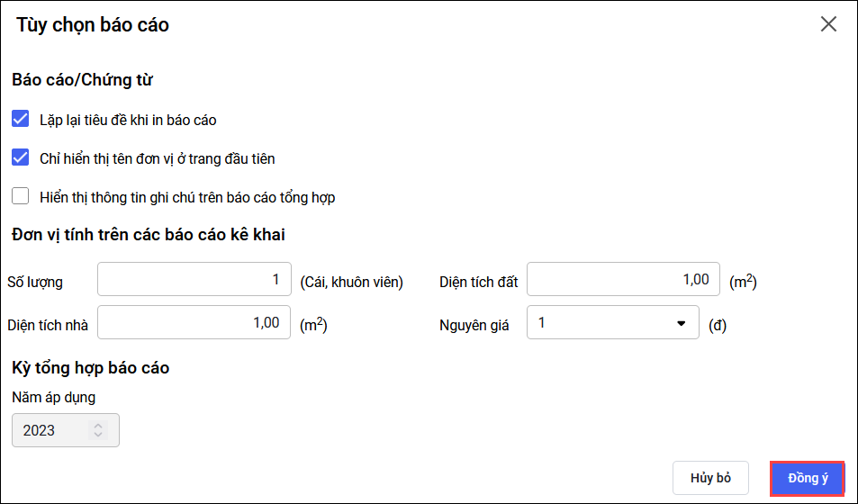Screen dimensions: 858x504
Task: Click the Nguyên giá dropdown arrow
Action: click(682, 324)
